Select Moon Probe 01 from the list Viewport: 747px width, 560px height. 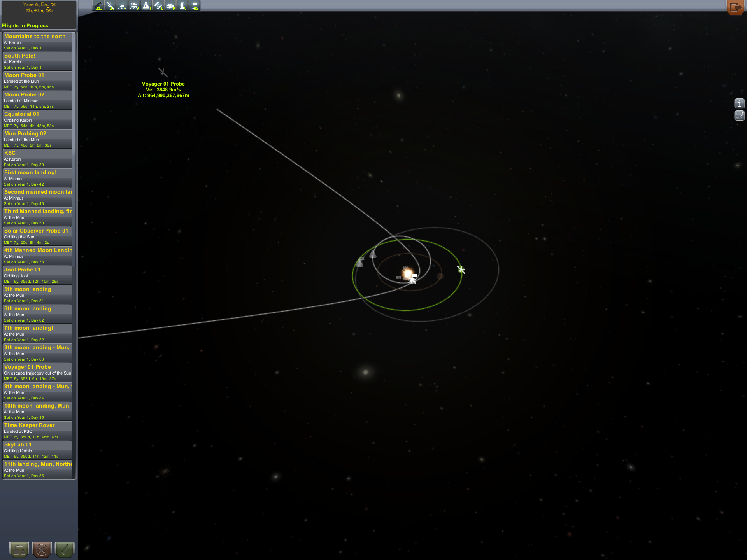(37, 81)
